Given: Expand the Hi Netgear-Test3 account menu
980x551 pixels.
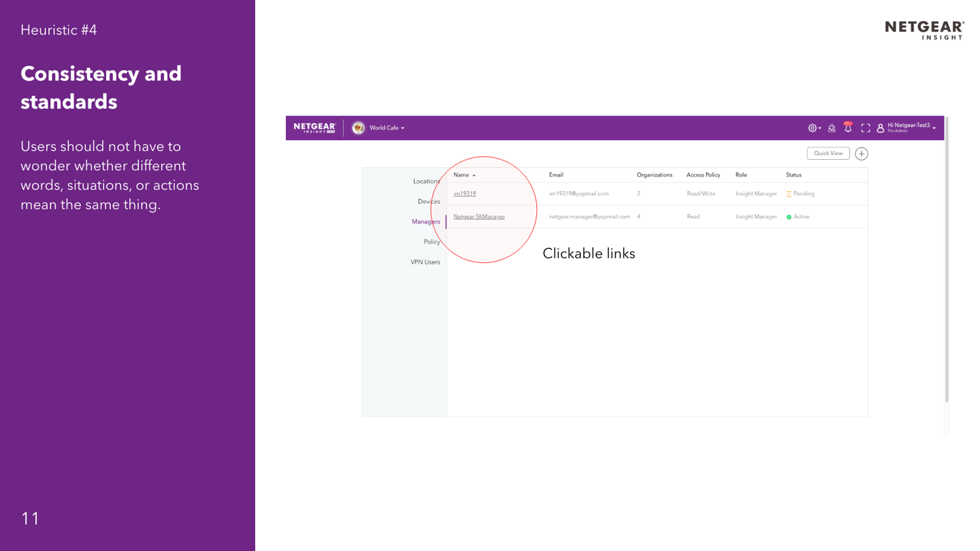Looking at the screenshot, I should tap(911, 127).
